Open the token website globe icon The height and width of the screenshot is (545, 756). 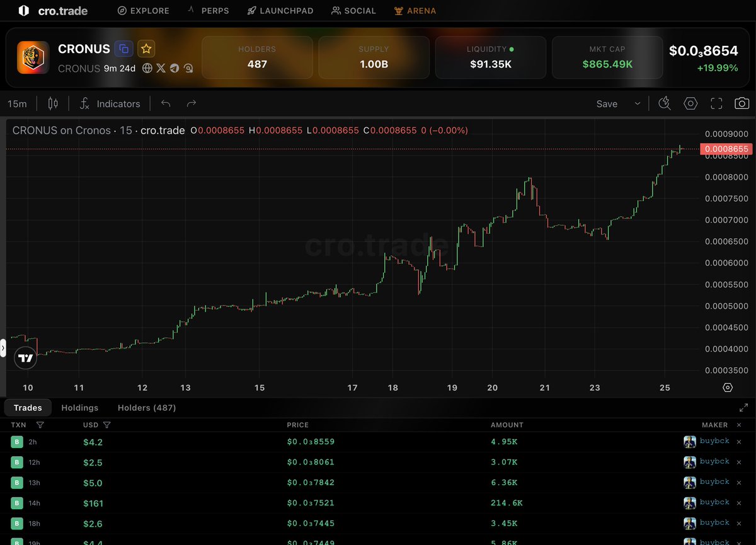pos(147,68)
